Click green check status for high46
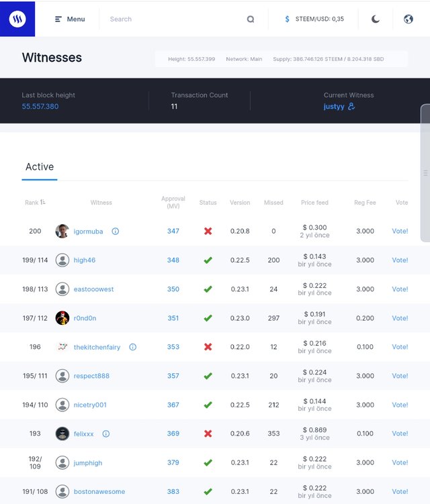Image resolution: width=430 pixels, height=504 pixels. [x=208, y=260]
